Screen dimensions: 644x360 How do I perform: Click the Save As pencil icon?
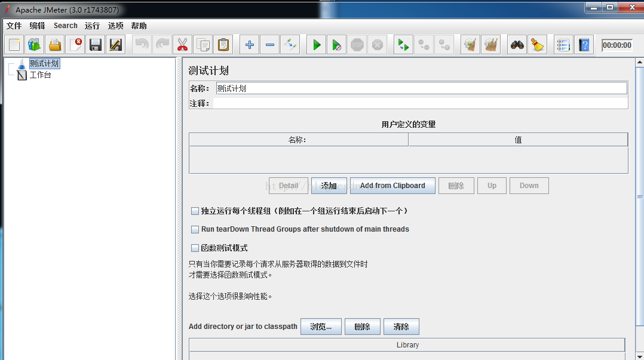point(116,45)
